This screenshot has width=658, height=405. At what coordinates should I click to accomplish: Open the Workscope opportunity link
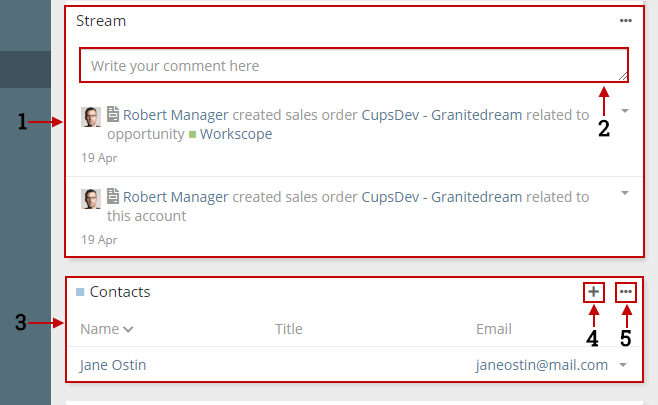236,134
